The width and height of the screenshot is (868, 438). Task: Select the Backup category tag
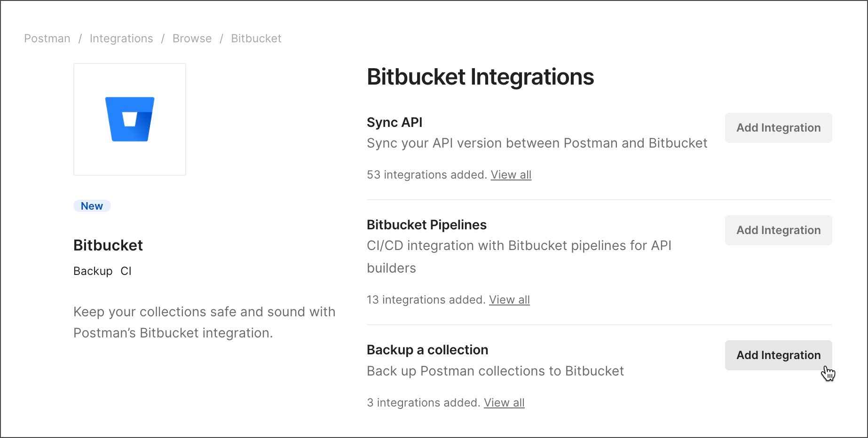(93, 271)
